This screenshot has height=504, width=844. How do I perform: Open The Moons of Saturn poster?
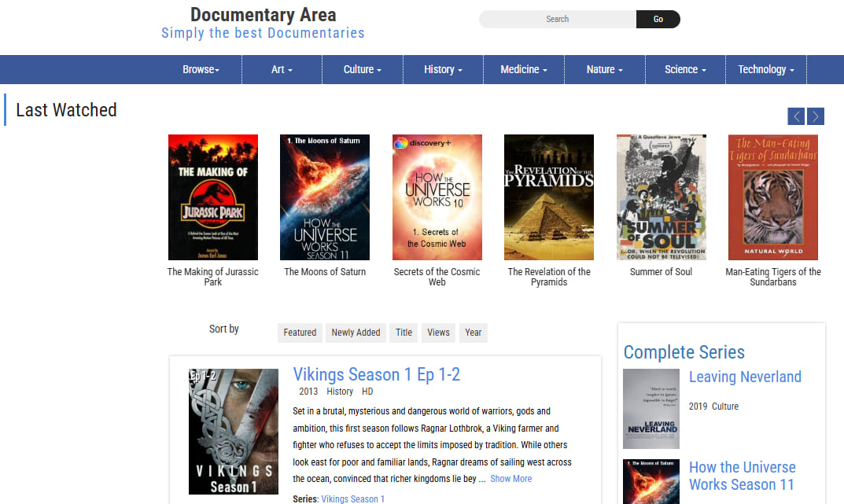(325, 197)
